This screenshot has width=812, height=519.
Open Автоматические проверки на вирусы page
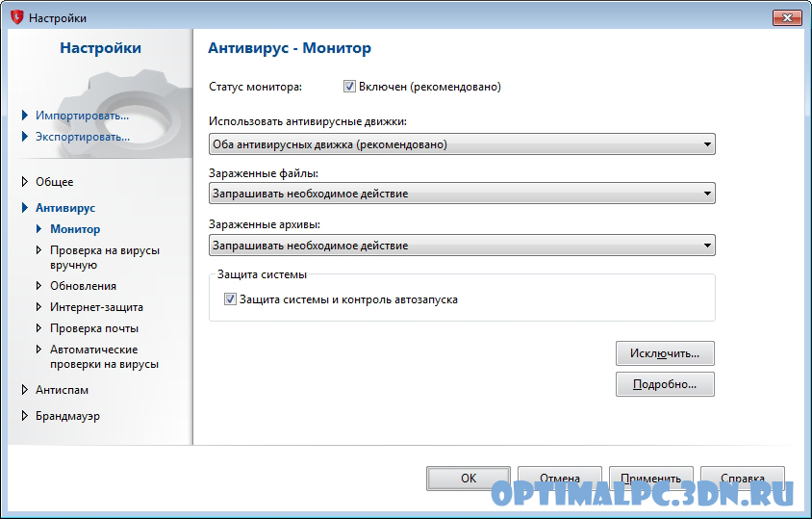tap(104, 356)
